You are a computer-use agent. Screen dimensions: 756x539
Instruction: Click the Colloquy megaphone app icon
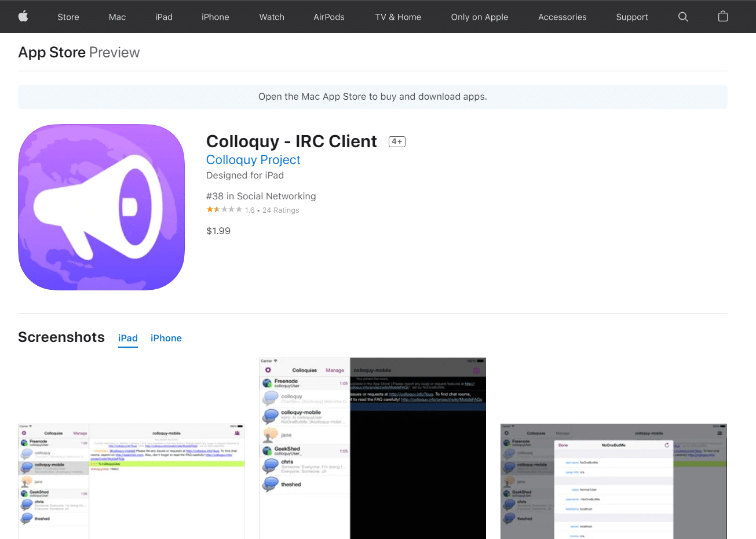click(x=101, y=207)
